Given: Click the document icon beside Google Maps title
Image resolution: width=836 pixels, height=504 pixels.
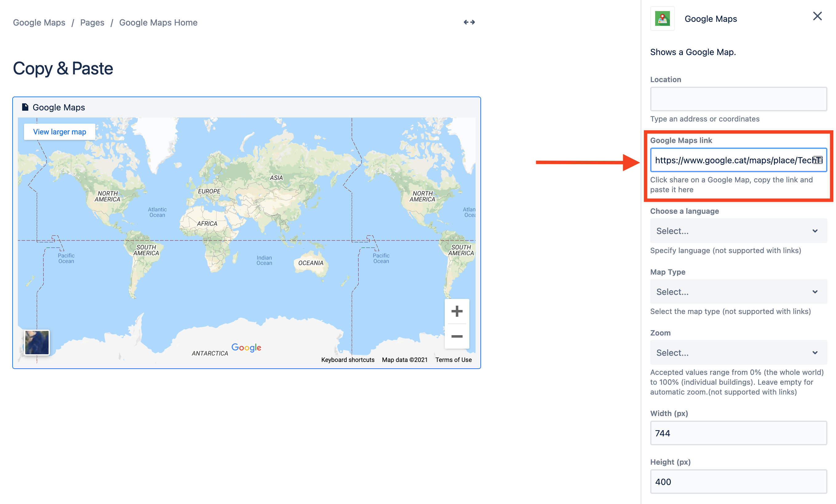Looking at the screenshot, I should [x=25, y=107].
